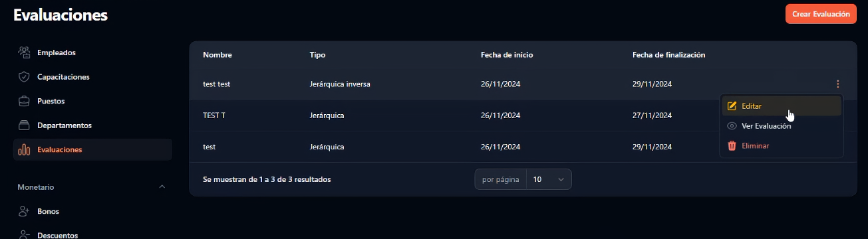Screen dimensions: 868x239
Task: Click the eye icon for Ver Evaluación
Action: point(732,126)
